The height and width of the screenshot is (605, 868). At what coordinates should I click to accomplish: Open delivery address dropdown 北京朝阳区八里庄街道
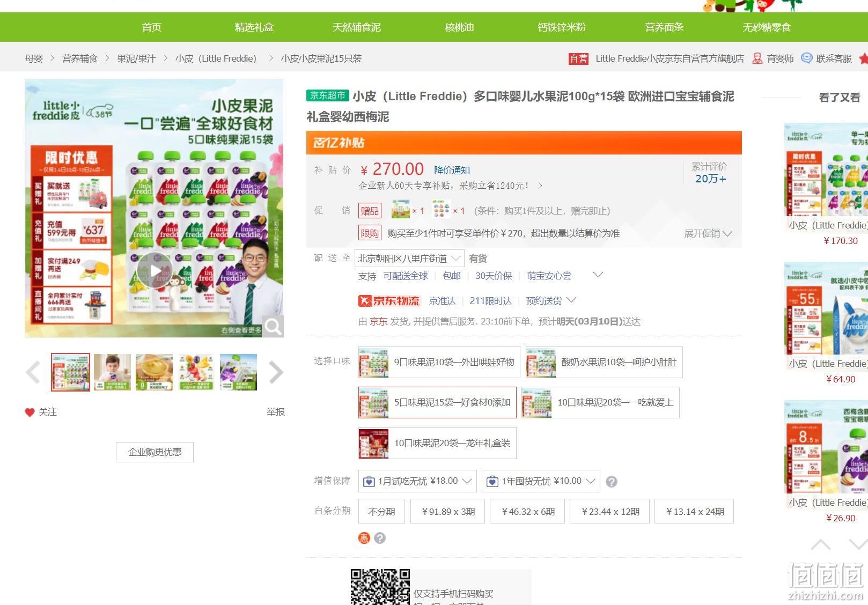410,259
